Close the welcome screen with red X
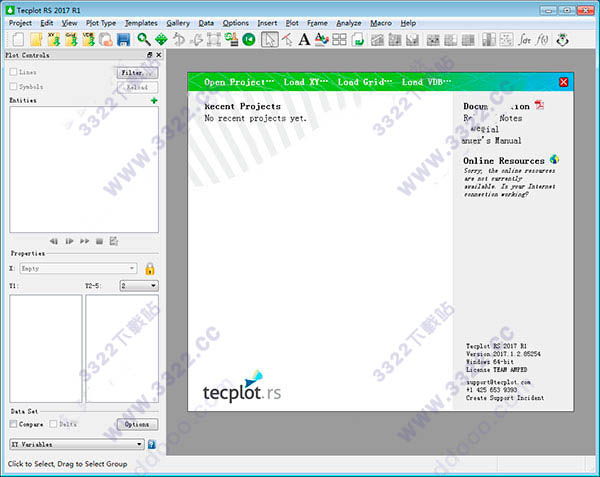This screenshot has width=600, height=477. [563, 82]
